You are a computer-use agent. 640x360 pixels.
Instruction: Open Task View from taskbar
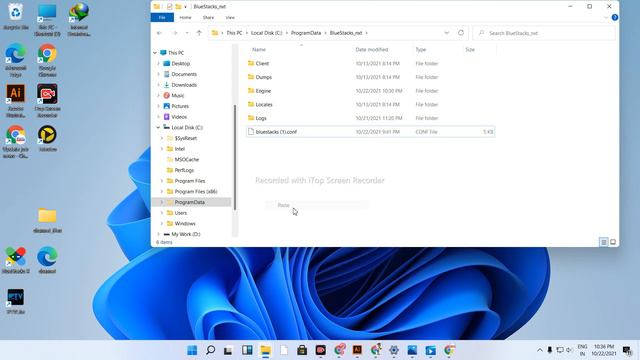pos(228,350)
